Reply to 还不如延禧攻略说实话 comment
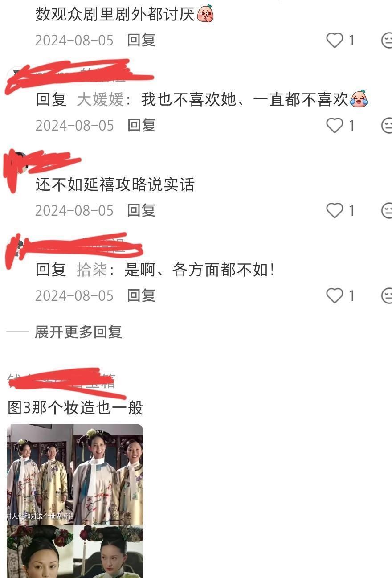This screenshot has width=392, height=578. tap(141, 210)
